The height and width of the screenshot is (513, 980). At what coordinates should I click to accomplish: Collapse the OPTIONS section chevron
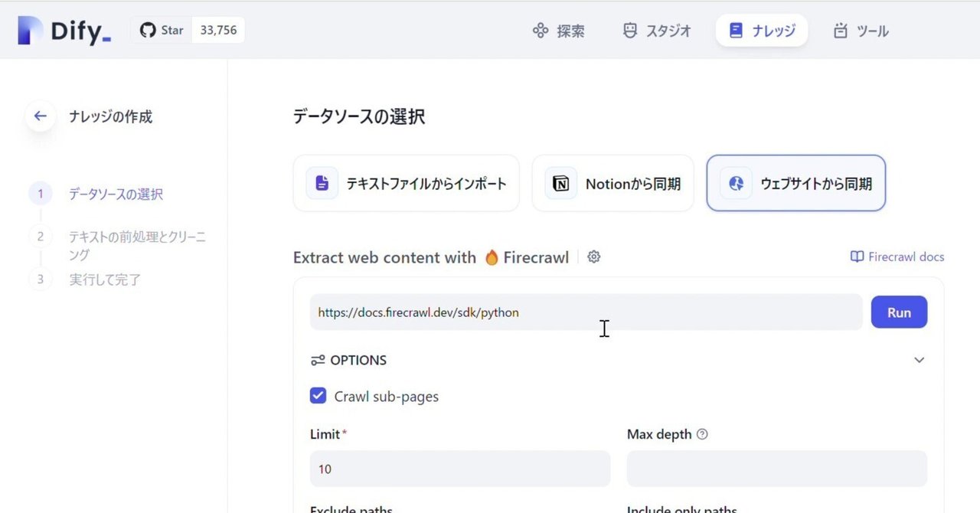click(920, 360)
